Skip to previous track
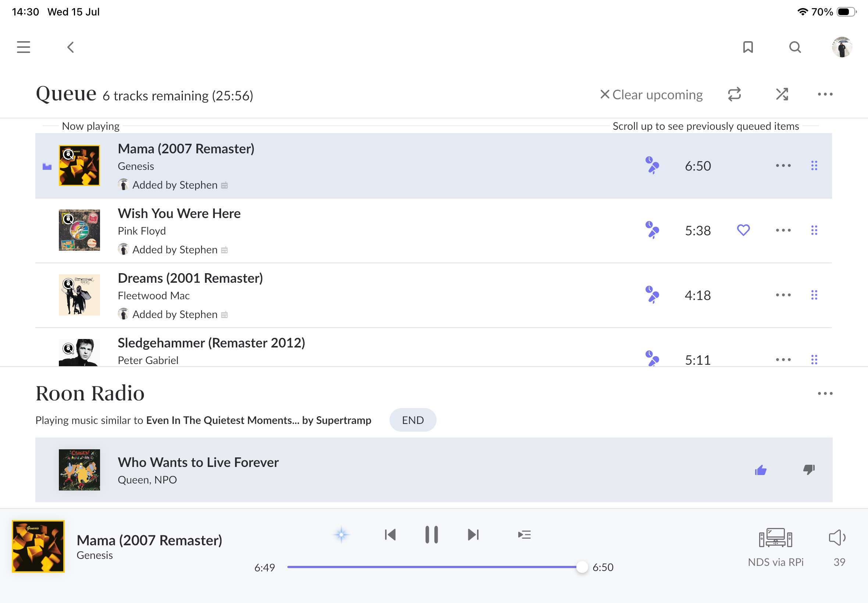 click(x=390, y=535)
